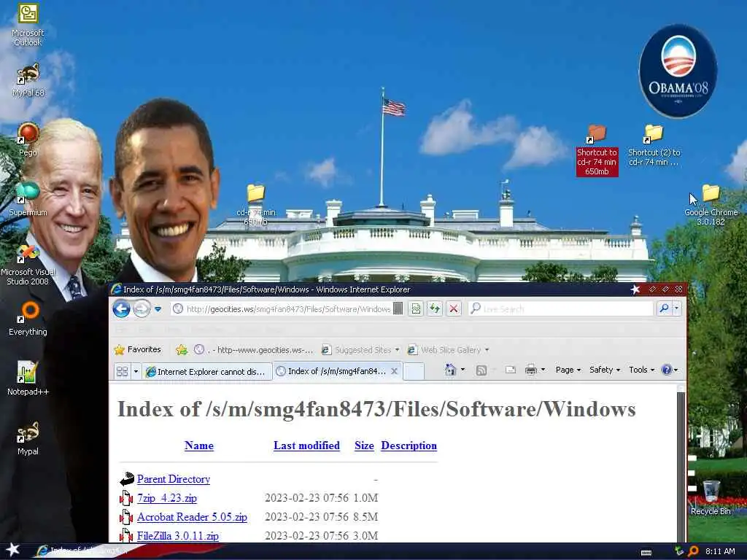Select Pego desktop shortcut
Screen dimensions: 747x560
pyautogui.click(x=28, y=140)
